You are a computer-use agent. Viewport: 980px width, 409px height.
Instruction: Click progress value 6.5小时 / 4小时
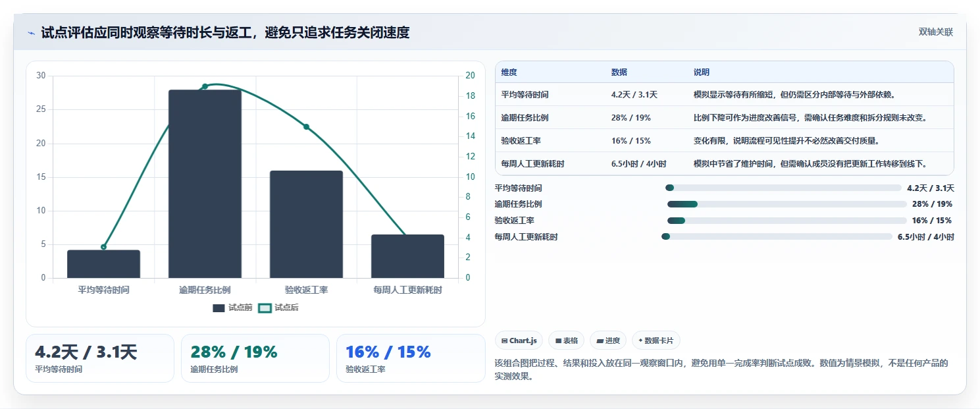[x=926, y=236]
